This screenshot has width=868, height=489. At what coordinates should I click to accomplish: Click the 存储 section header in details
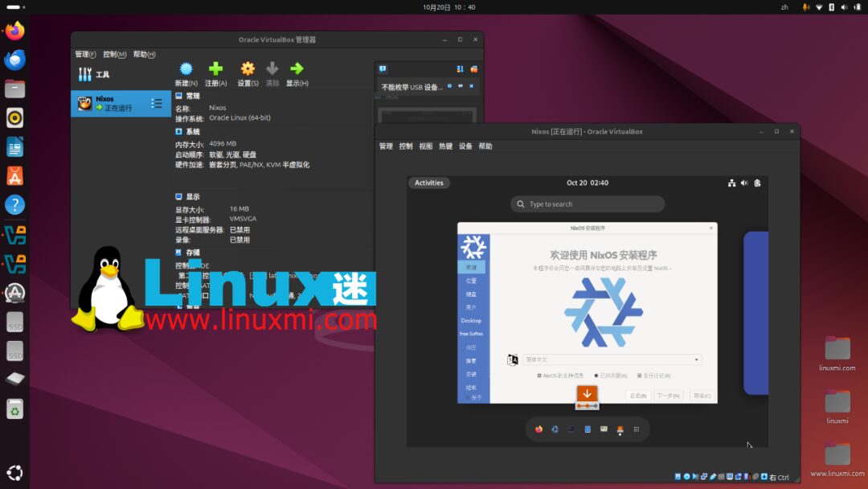click(x=193, y=253)
